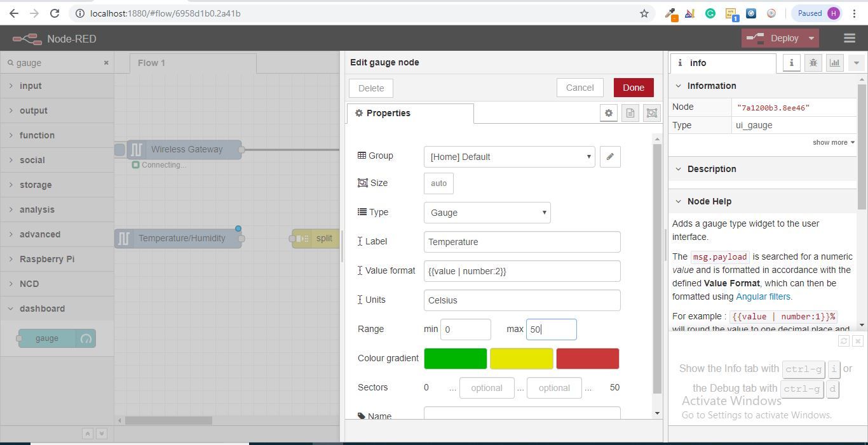Open the Group dropdown showing [Home] Default
The image size is (868, 445).
pos(510,157)
